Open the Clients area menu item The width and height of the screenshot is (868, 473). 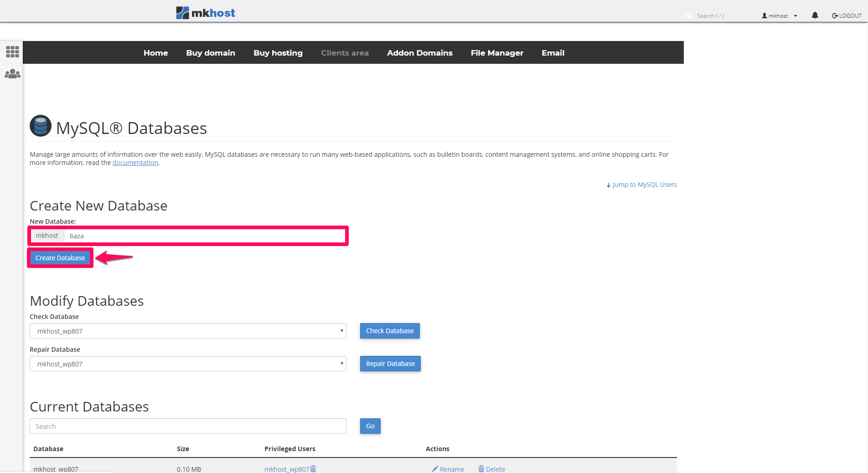tap(345, 53)
